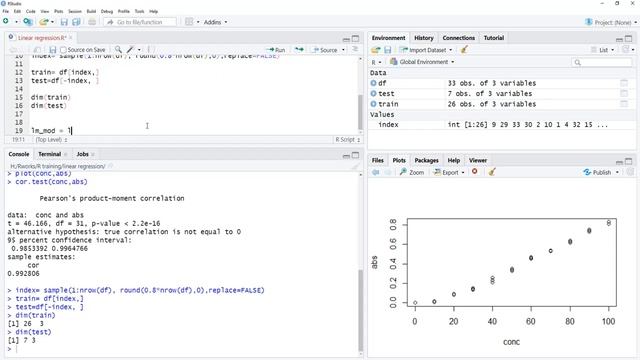Image resolution: width=640 pixels, height=360 pixels.
Task: Save all open documents
Action: tap(76, 22)
